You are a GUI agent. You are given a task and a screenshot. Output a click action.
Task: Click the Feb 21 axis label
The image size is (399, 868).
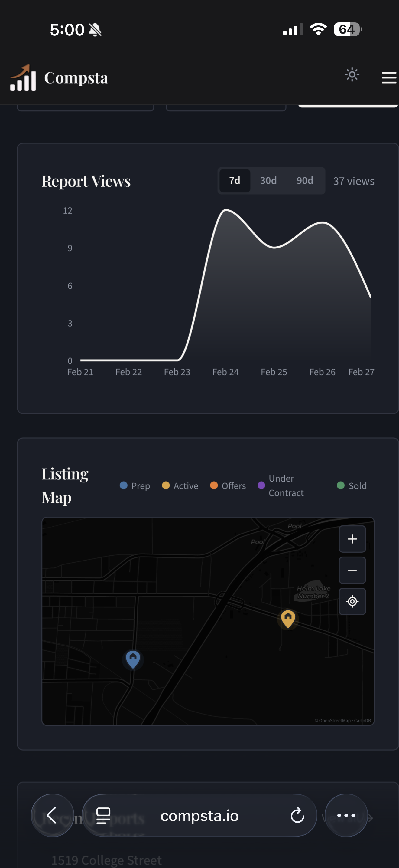coord(80,372)
